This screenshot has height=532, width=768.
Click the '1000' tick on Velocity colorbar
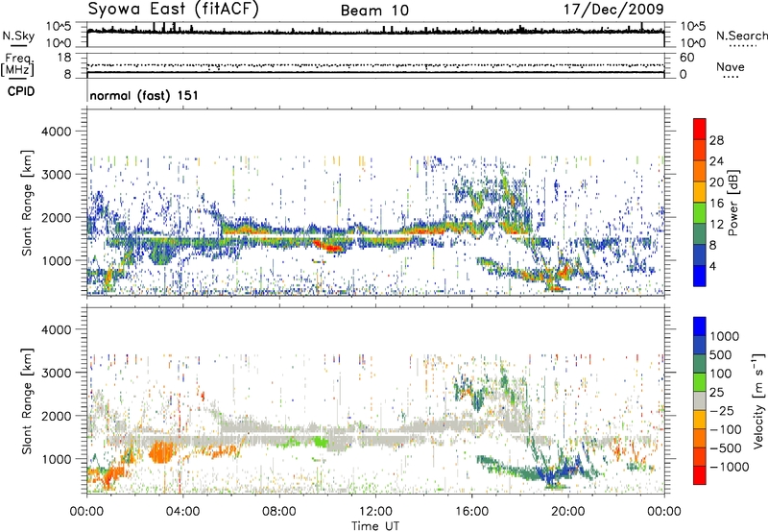tap(725, 336)
